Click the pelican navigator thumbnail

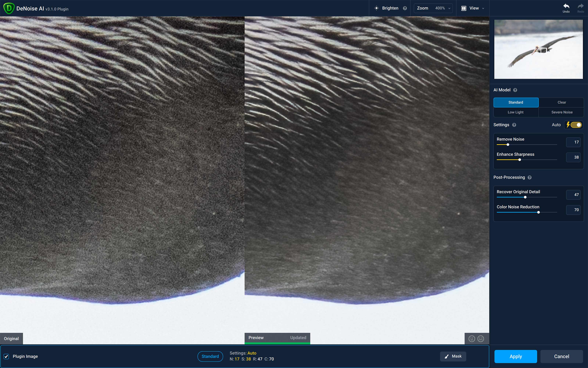pyautogui.click(x=538, y=49)
